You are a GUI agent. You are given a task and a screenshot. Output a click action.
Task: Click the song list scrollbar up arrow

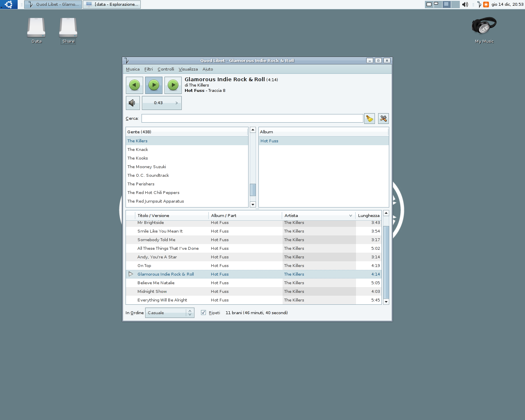point(386,213)
